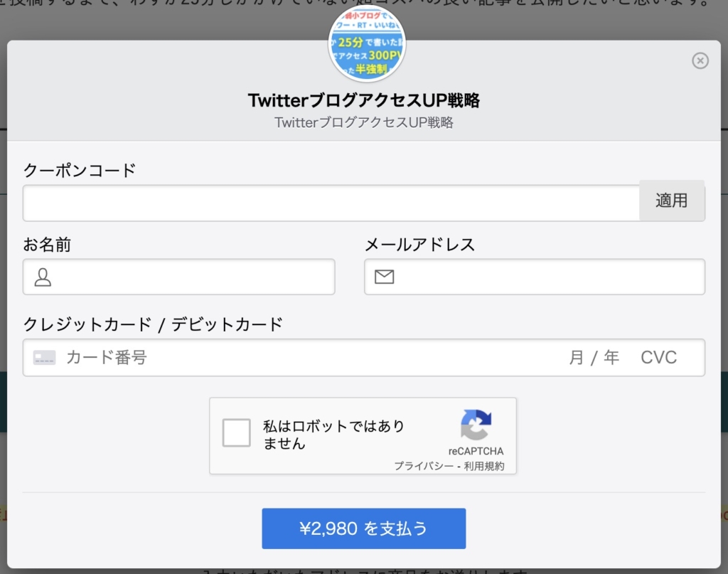Focus the メールアドレス email input field
The image size is (728, 574).
(x=535, y=277)
